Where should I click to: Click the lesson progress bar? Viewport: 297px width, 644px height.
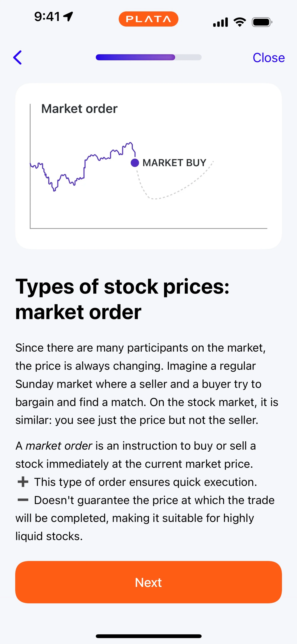pyautogui.click(x=148, y=57)
